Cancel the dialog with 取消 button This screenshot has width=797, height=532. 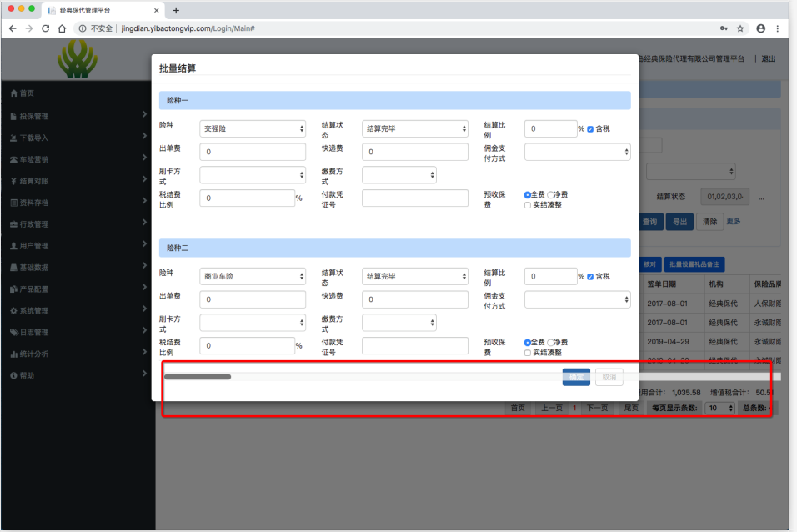point(609,377)
